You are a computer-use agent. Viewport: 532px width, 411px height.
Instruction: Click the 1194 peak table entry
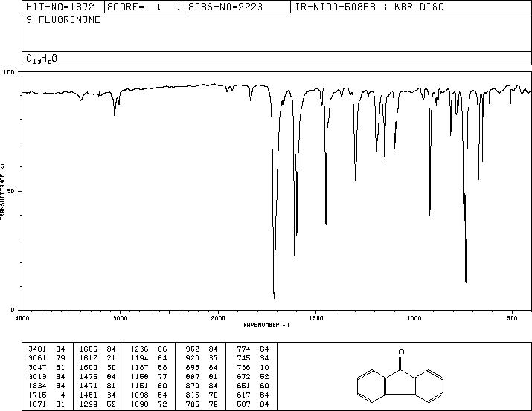pyautogui.click(x=149, y=358)
